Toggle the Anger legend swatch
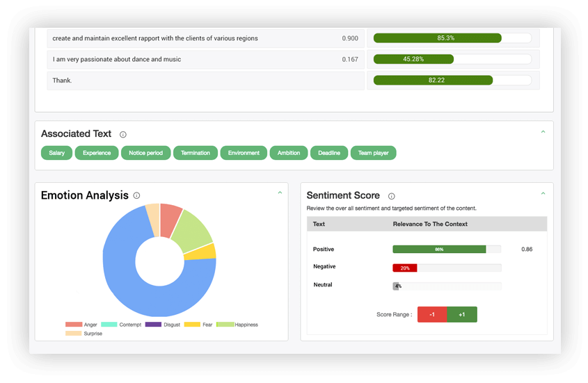Viewport: 588px width, 383px height. click(x=74, y=325)
